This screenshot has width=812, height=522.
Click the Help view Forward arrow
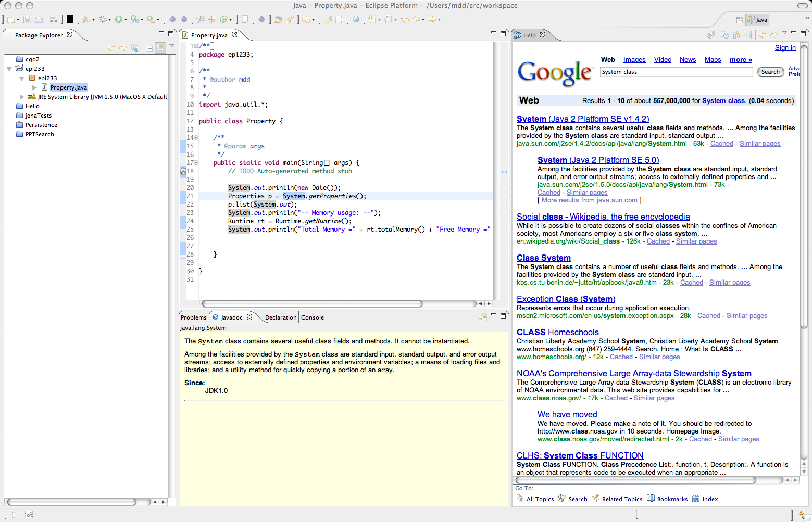coord(774,35)
